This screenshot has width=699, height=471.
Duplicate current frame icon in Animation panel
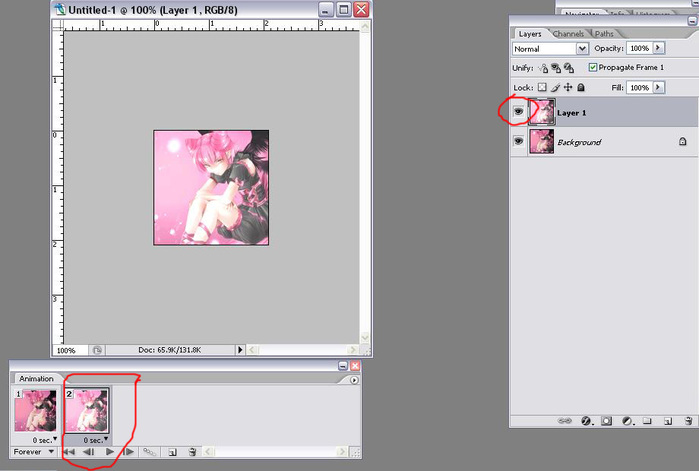coord(173,452)
